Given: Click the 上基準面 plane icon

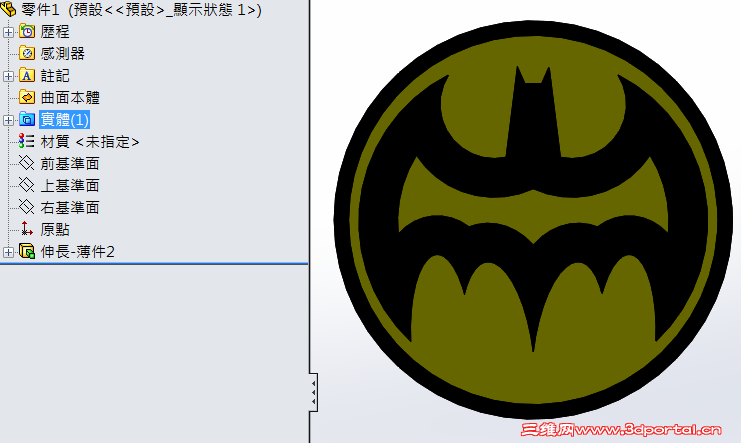Looking at the screenshot, I should [x=26, y=185].
